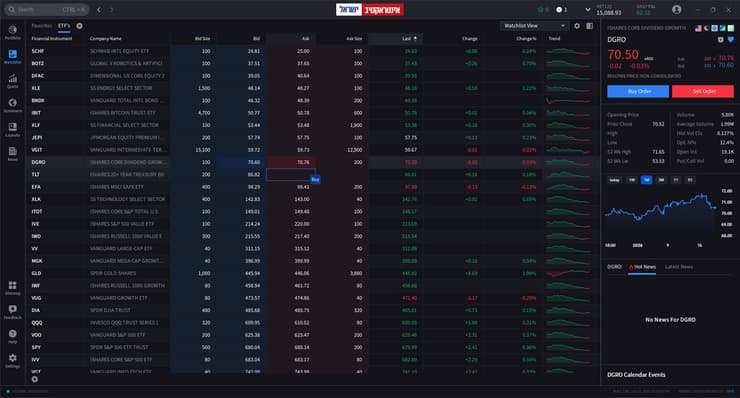The image size is (740, 398).
Task: Select the IBIT row
Action: (x=312, y=113)
